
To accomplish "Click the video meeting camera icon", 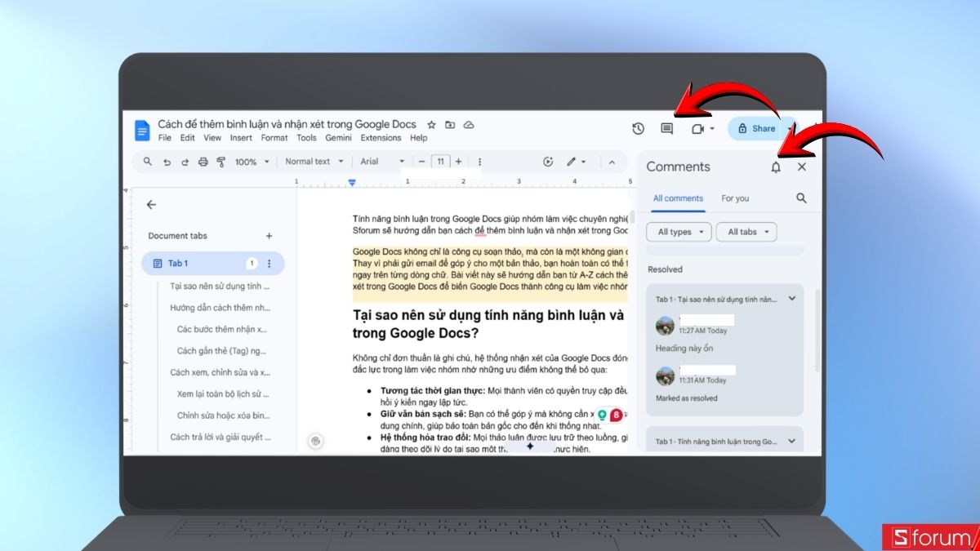I will tap(697, 129).
